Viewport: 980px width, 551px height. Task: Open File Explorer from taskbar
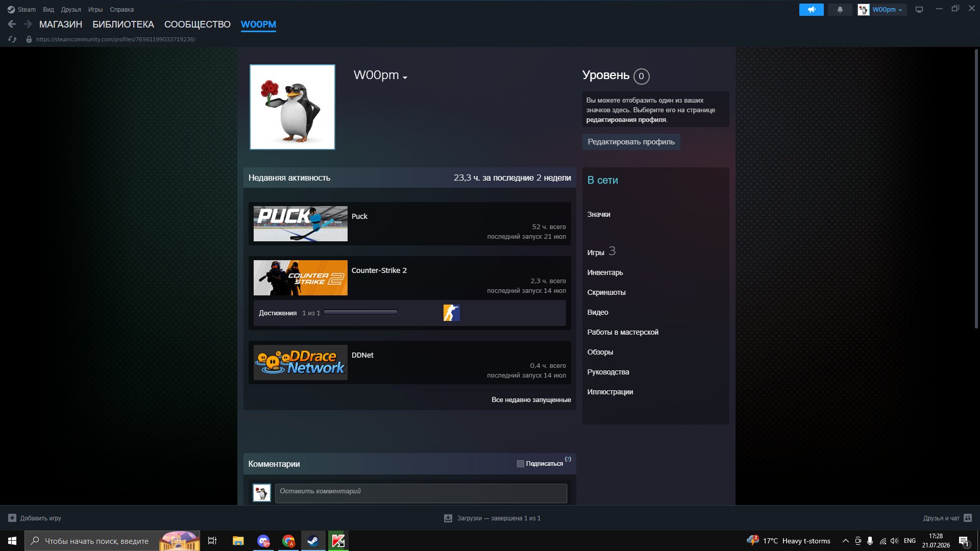pyautogui.click(x=238, y=541)
